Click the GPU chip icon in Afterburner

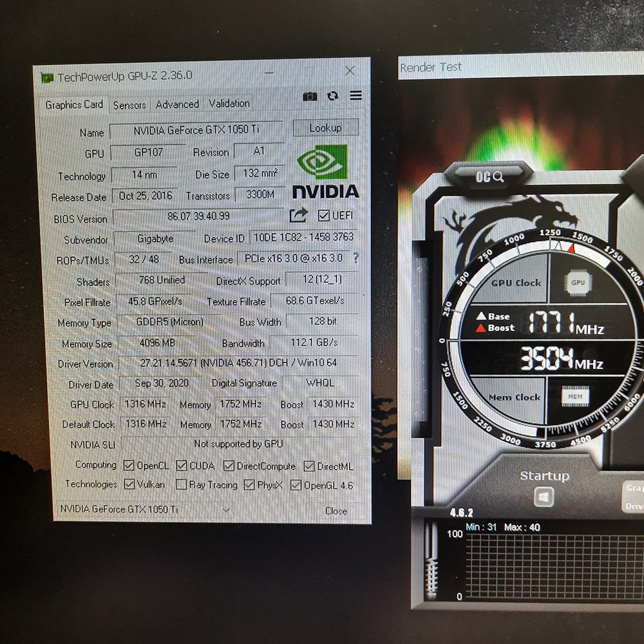pos(578,282)
